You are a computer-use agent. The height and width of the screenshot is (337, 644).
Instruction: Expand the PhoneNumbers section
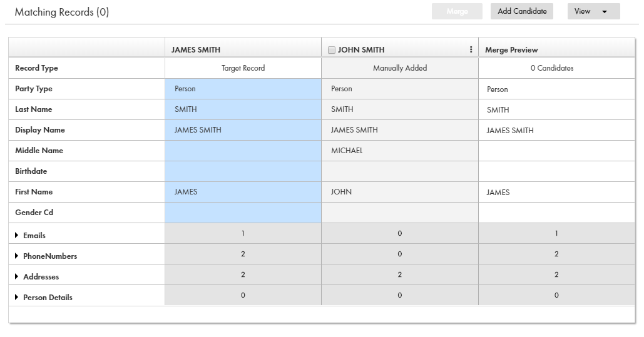(x=16, y=256)
